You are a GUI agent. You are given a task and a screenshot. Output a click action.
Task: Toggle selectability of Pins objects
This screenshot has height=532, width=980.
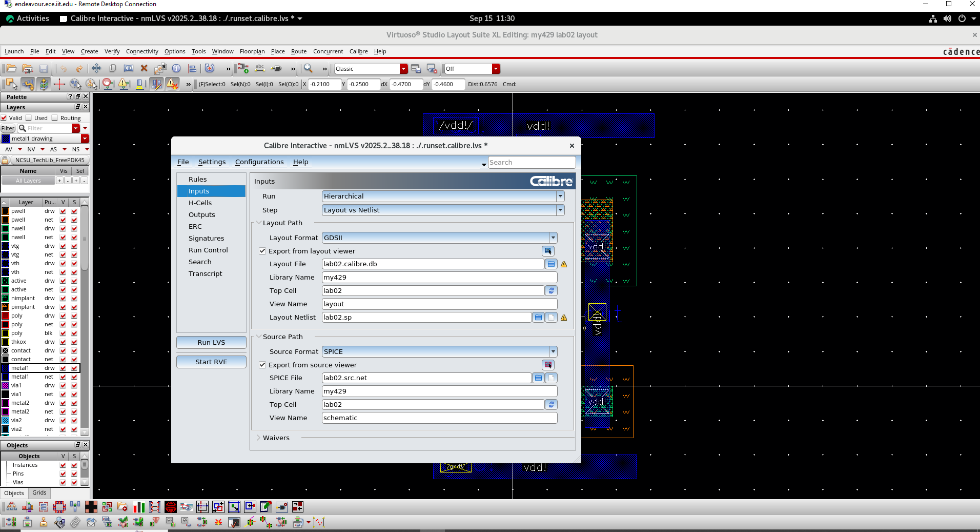coord(74,474)
